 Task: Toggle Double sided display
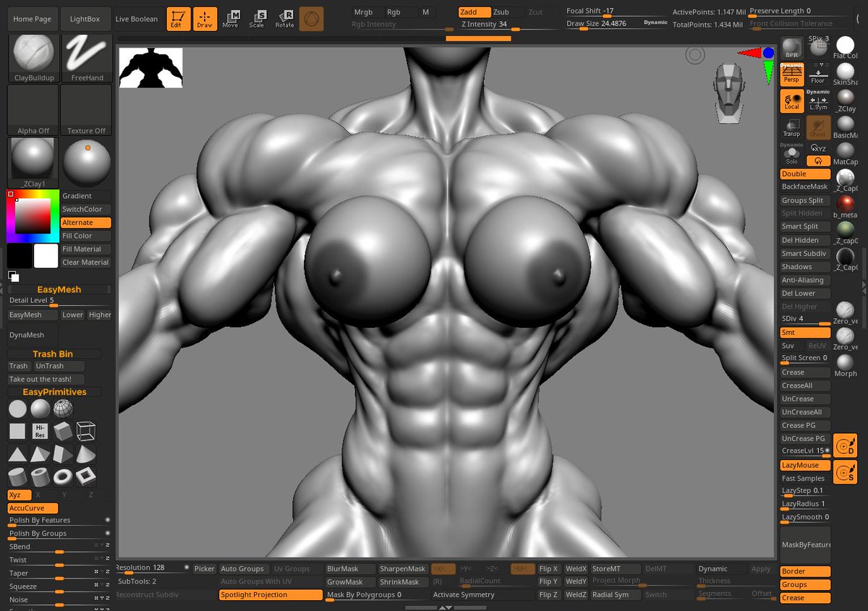(x=805, y=174)
